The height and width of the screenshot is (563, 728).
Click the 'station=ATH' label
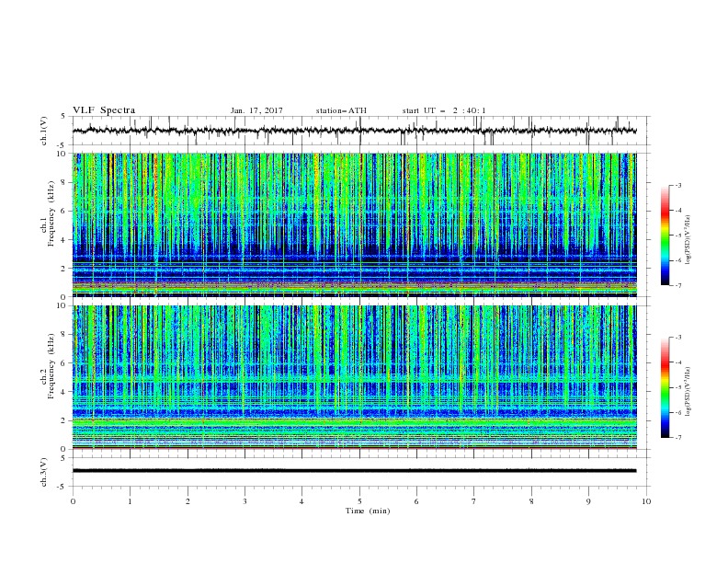coord(341,110)
